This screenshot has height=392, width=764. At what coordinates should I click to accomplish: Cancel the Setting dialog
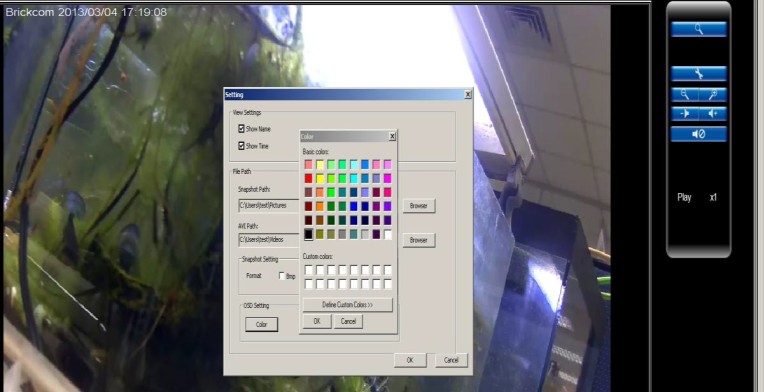451,360
